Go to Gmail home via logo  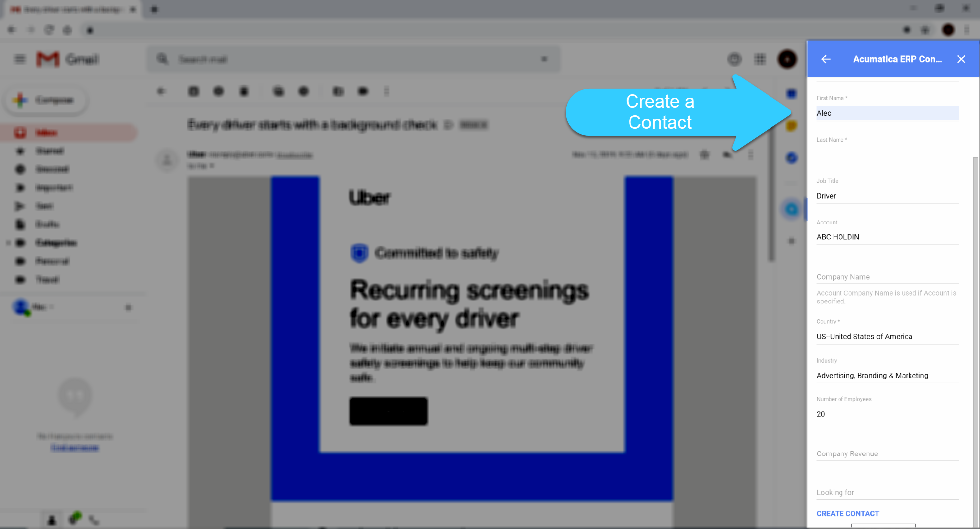(x=68, y=59)
